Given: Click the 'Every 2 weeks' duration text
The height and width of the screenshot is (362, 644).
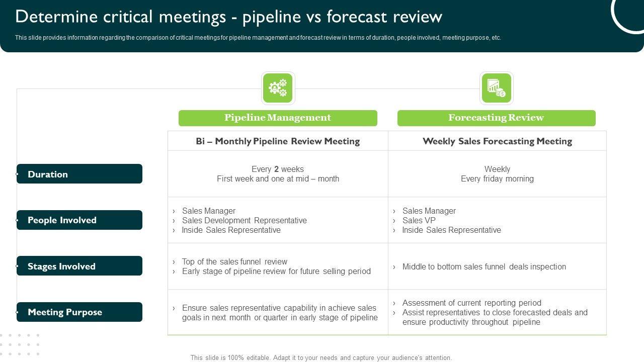Looking at the screenshot, I should (278, 169).
